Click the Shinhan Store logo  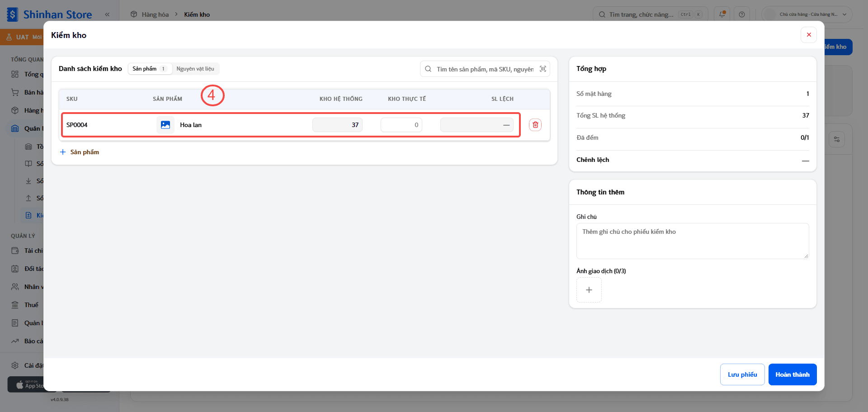click(x=49, y=14)
